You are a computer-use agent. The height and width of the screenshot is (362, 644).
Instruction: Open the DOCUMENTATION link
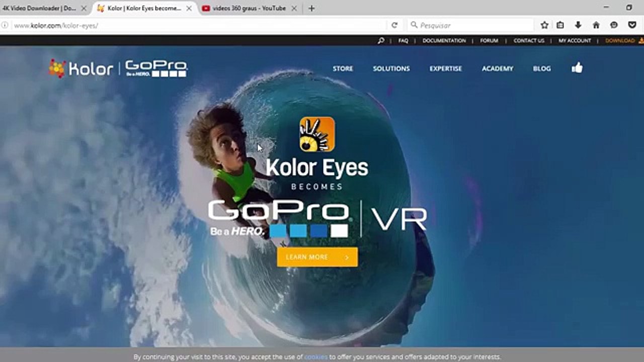tap(444, 41)
